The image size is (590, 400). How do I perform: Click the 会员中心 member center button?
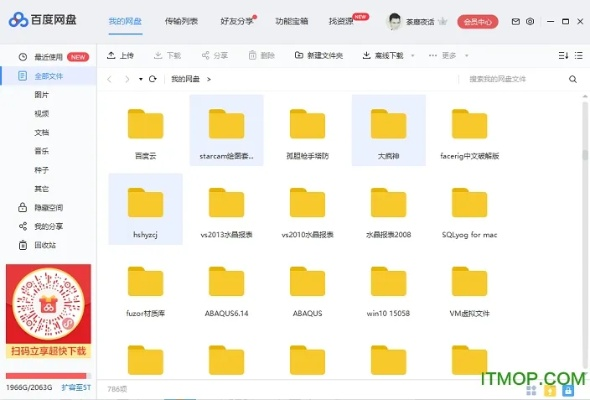[x=477, y=22]
